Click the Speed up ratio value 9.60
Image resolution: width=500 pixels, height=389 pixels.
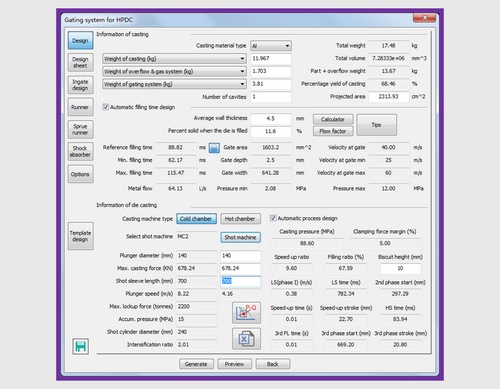(x=292, y=268)
